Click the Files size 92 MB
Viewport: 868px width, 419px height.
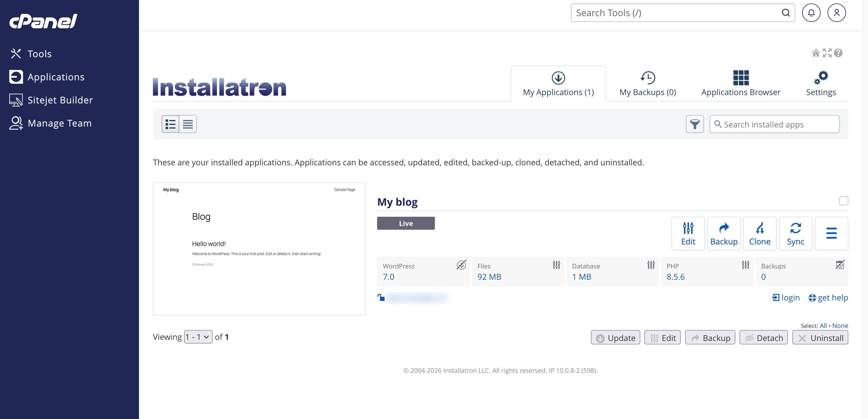(x=489, y=277)
